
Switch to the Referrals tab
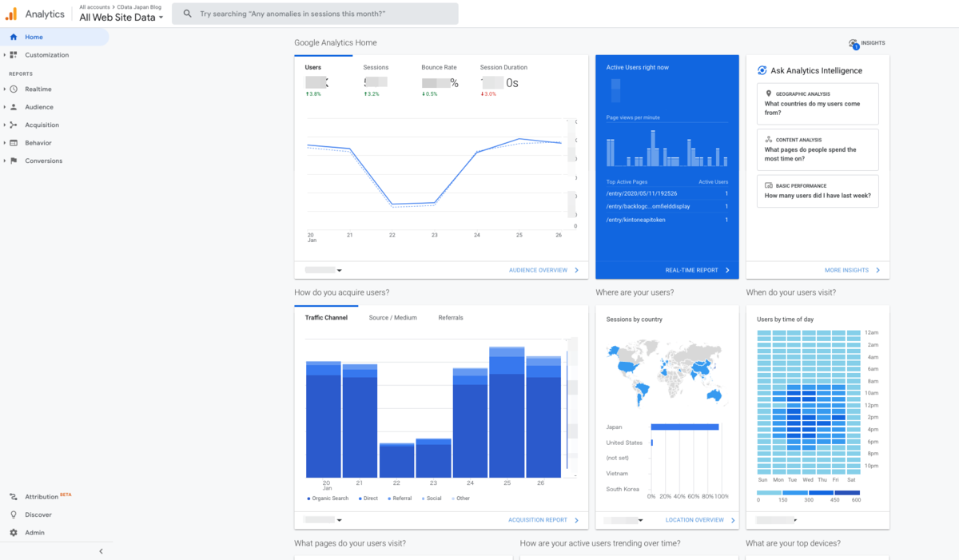click(451, 318)
